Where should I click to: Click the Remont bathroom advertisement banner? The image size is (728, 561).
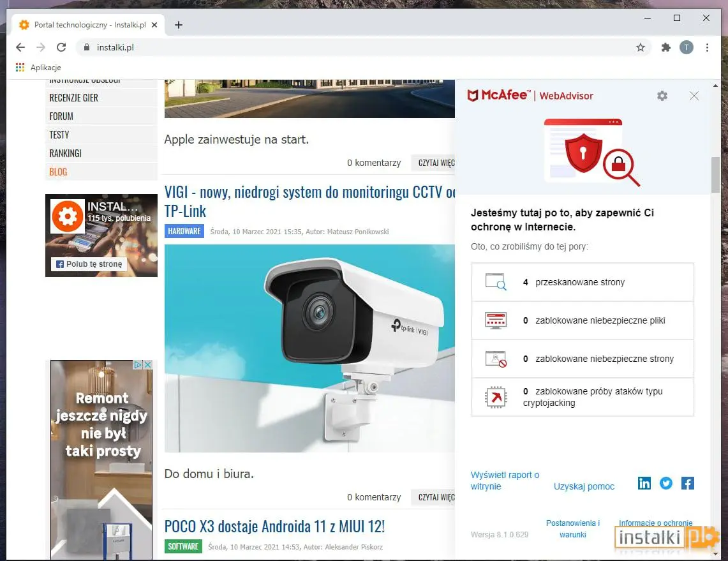(101, 460)
